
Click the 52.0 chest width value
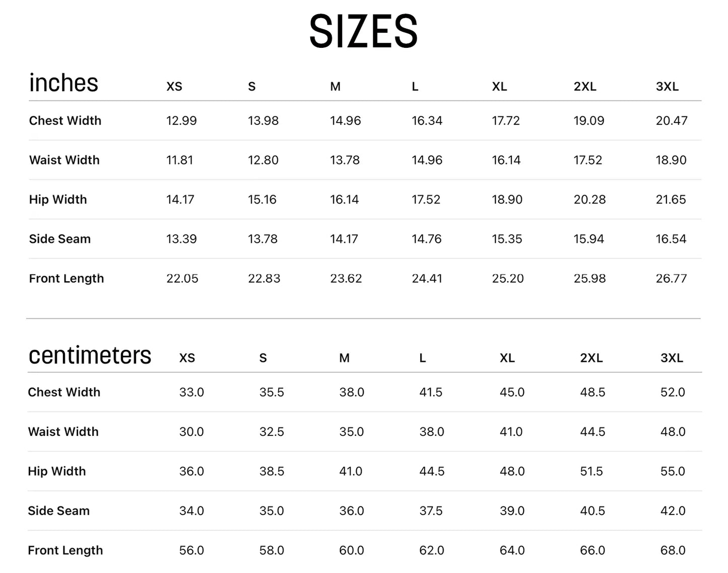click(673, 393)
